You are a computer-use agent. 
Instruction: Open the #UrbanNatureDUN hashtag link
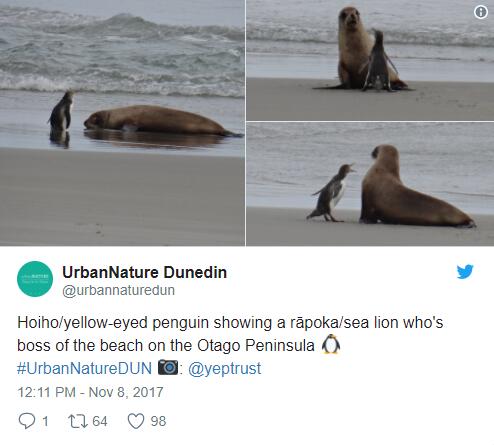[84, 368]
